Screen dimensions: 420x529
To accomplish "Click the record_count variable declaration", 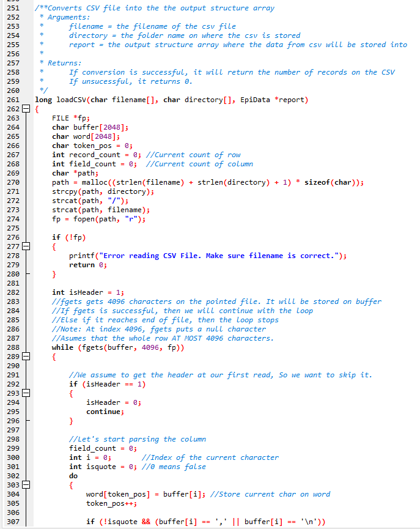I will tap(97, 155).
